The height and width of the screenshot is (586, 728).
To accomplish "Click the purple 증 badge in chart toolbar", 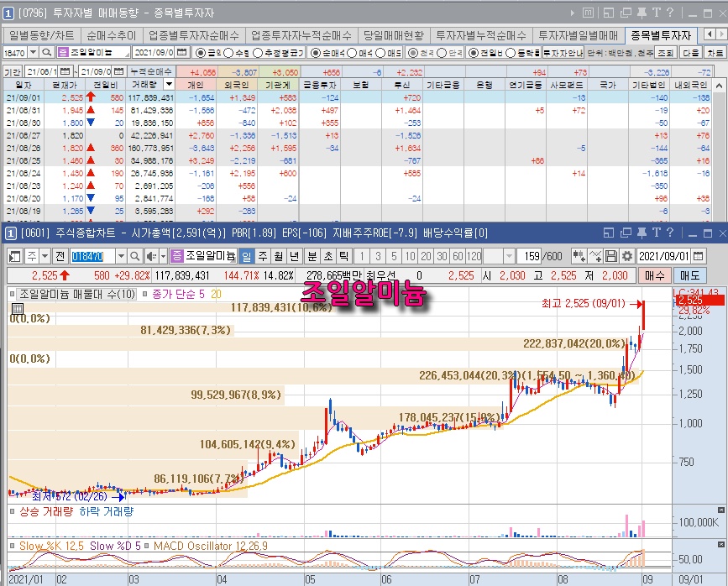I will (176, 256).
